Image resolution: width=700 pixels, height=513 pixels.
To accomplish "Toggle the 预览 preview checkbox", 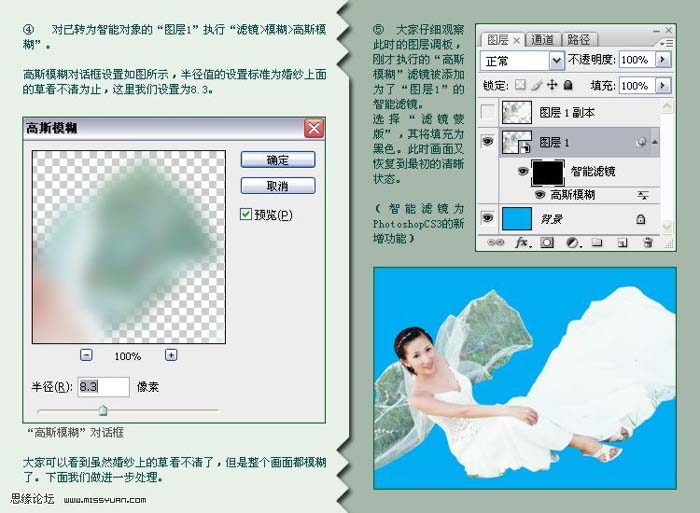I will click(x=246, y=214).
